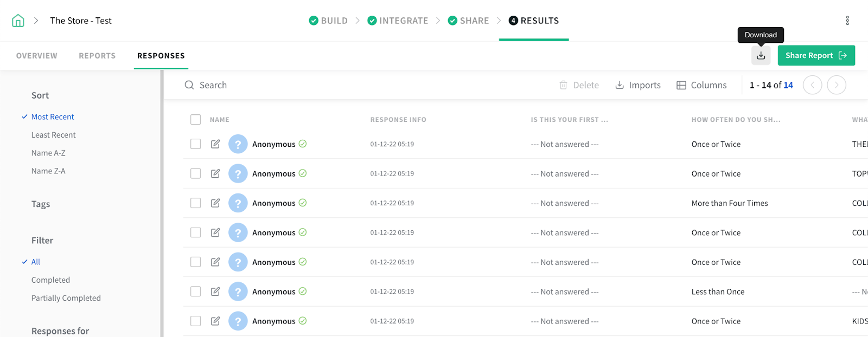Click the Imports option
This screenshot has height=337, width=868.
click(638, 85)
